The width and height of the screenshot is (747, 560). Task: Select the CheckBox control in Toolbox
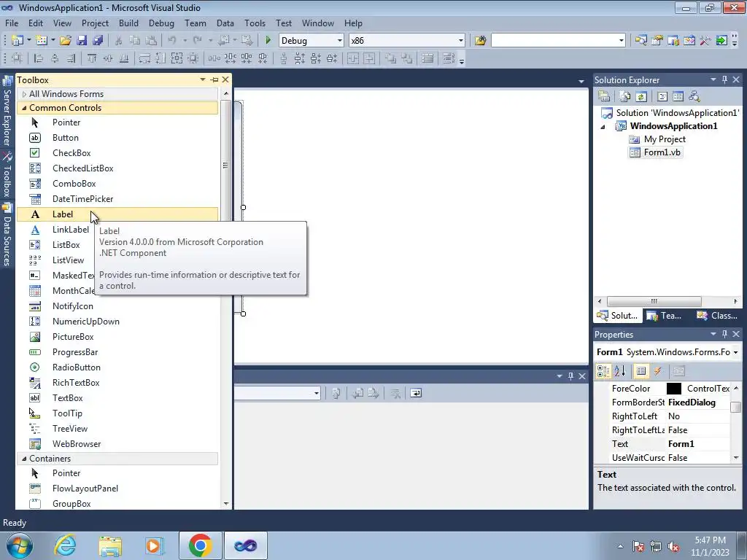(x=117, y=153)
